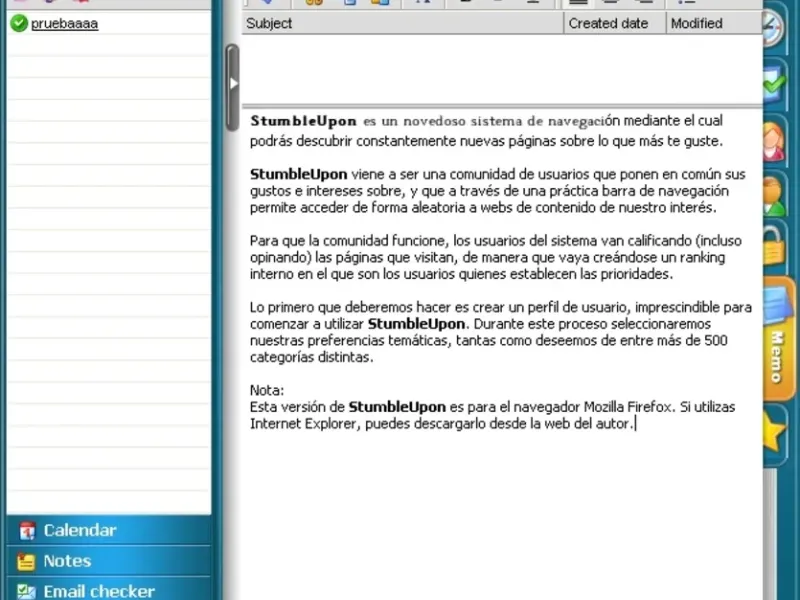Sort memos by the Subject column
The image size is (800, 600).
coord(403,23)
